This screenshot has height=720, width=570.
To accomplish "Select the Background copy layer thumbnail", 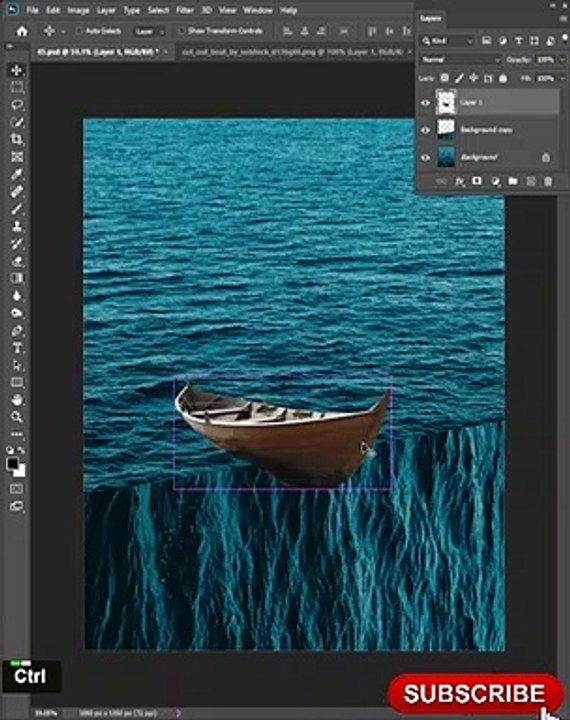I will (446, 129).
